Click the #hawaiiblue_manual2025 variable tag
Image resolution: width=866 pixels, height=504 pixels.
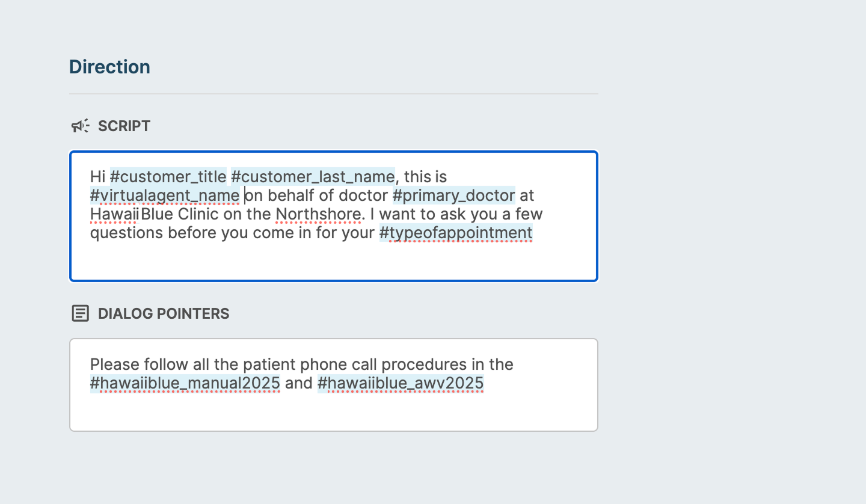click(185, 383)
